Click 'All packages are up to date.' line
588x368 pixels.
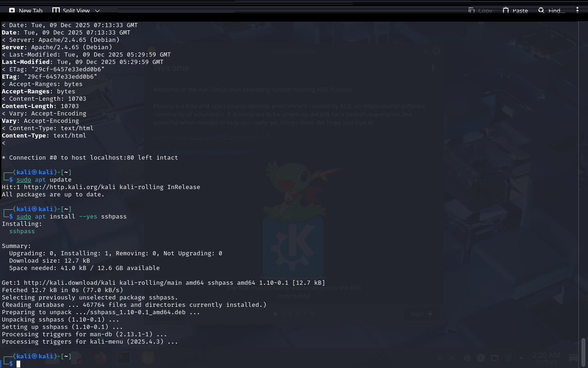pyautogui.click(x=53, y=195)
